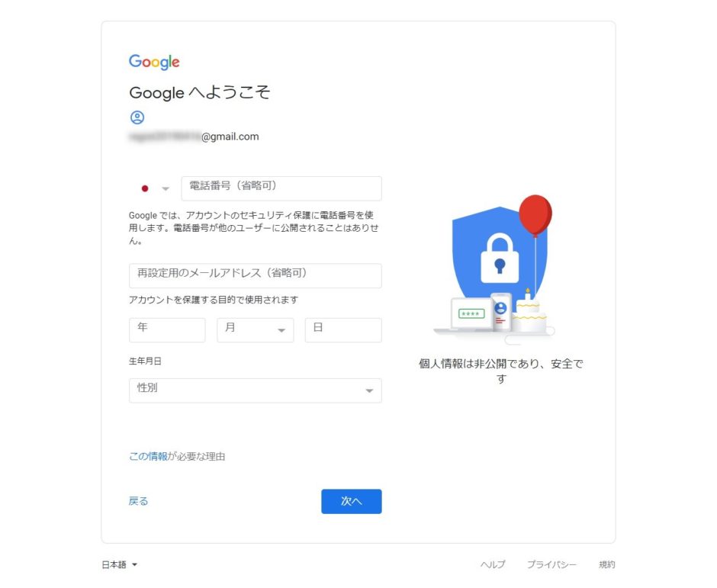Click the 戻る back link

pos(139,501)
